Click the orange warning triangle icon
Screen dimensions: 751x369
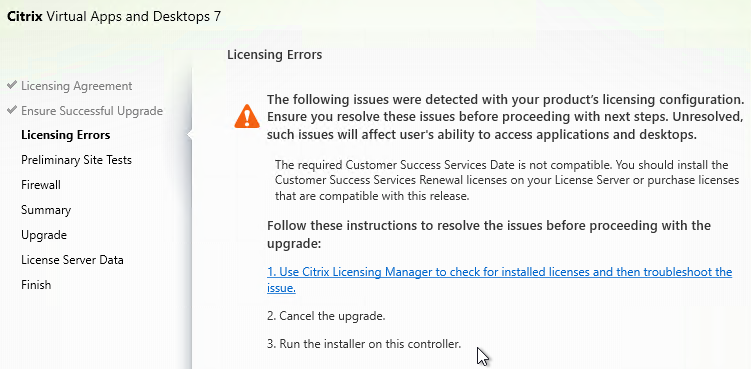[x=247, y=116]
